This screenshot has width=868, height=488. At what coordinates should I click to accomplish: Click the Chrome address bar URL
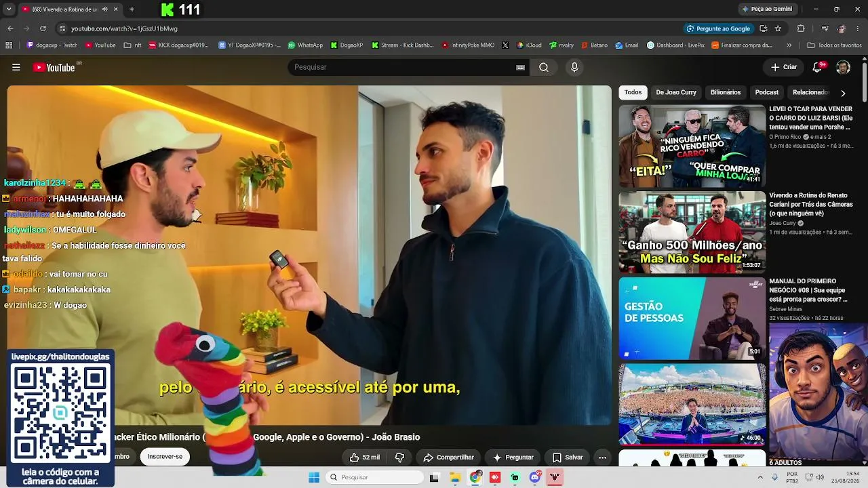[x=124, y=28]
